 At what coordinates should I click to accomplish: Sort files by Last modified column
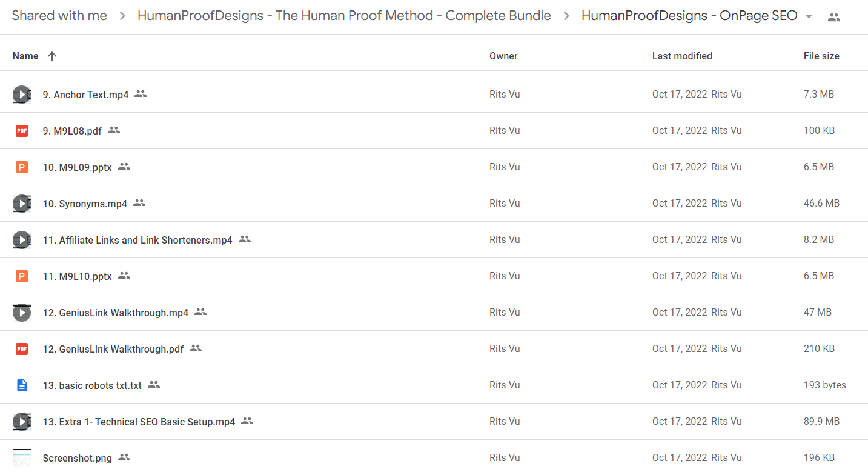click(682, 56)
